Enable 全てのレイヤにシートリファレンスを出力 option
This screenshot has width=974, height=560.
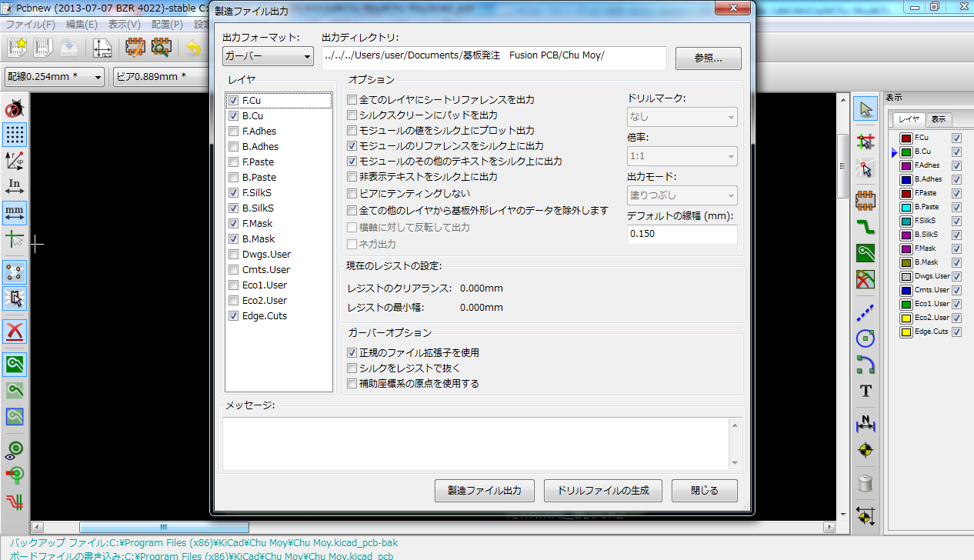click(352, 100)
